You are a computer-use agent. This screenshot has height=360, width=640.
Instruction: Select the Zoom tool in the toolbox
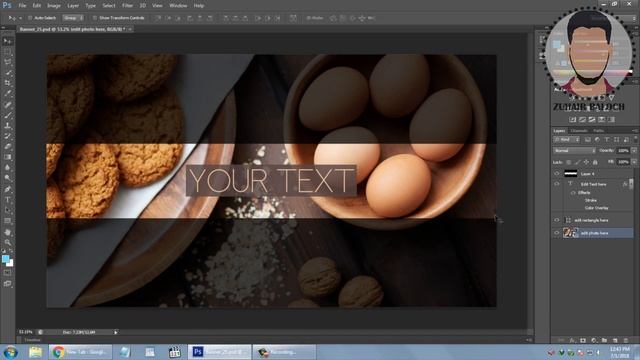7,242
